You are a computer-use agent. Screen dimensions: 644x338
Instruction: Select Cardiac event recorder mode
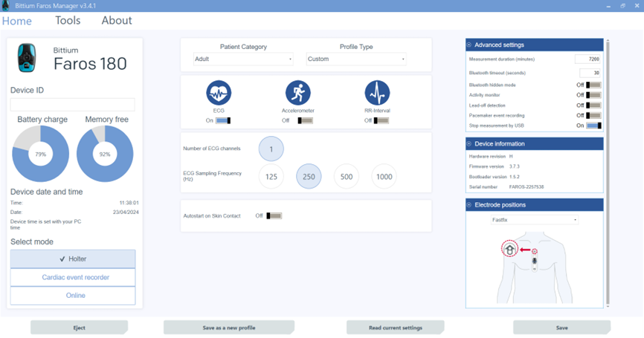[x=73, y=277]
